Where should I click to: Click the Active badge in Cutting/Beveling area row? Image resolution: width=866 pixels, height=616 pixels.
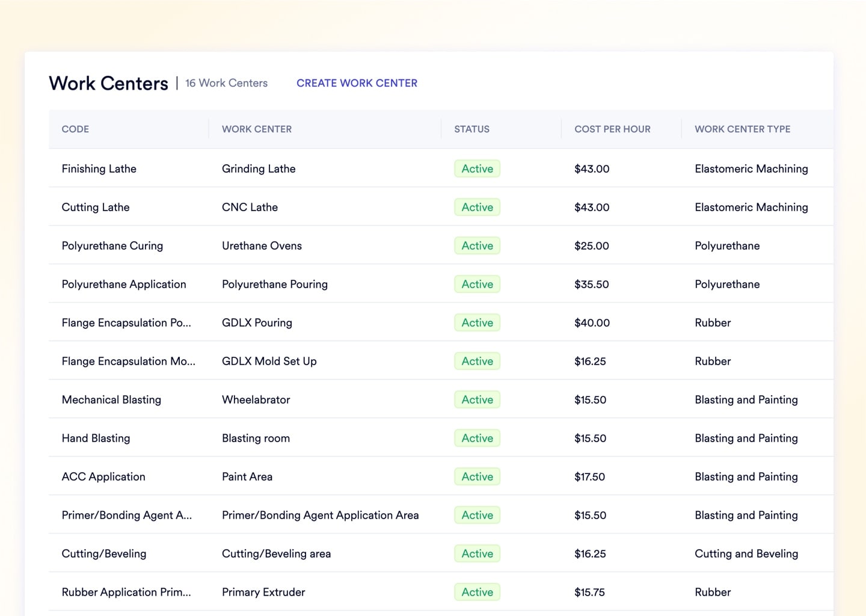tap(477, 553)
